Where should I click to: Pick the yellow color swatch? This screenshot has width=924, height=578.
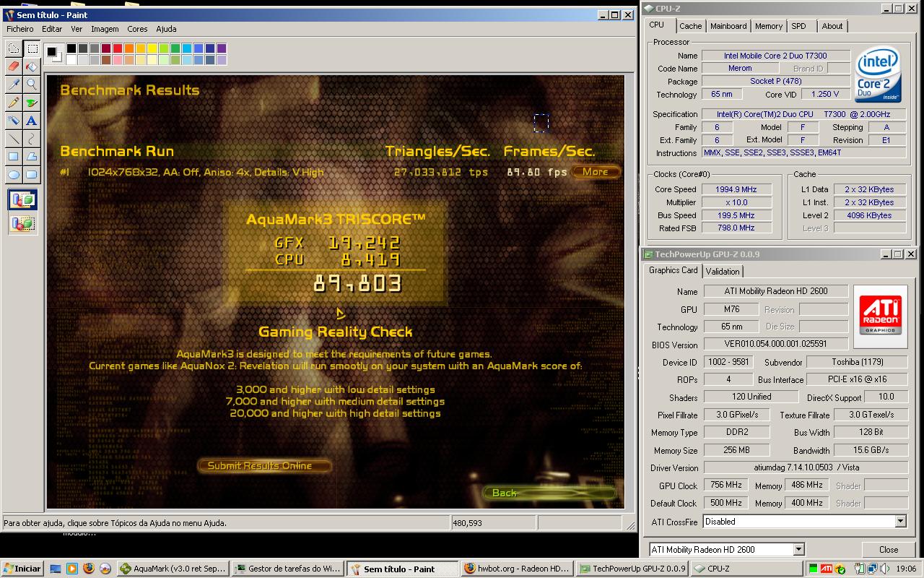click(152, 48)
